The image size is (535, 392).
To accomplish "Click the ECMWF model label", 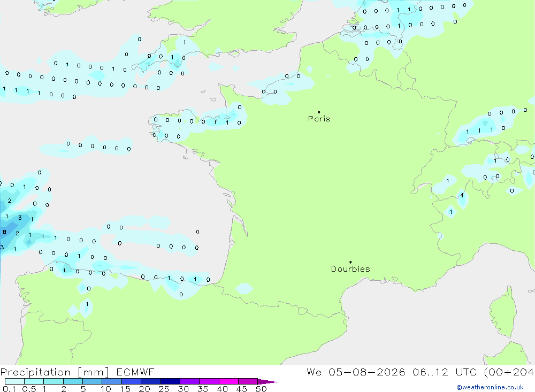I will 135,372.
